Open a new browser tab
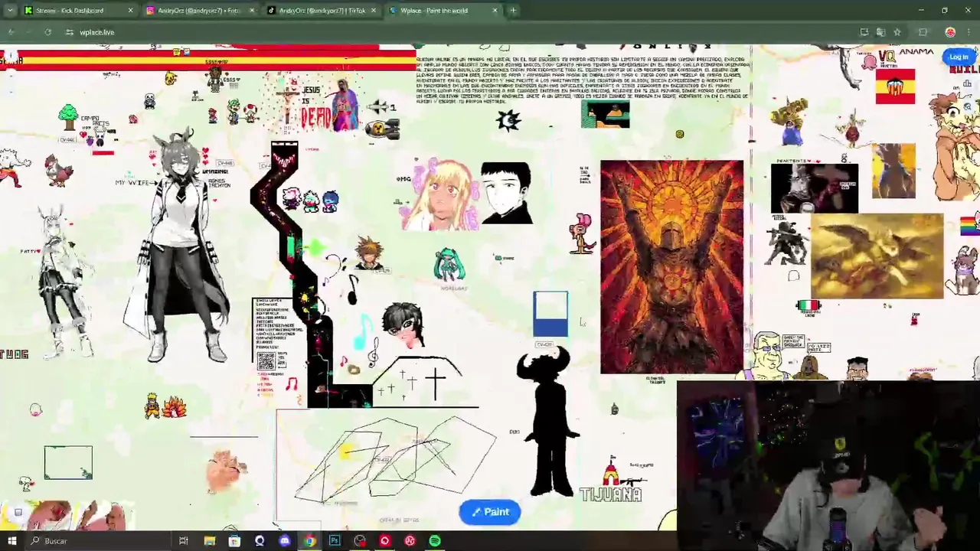The height and width of the screenshot is (551, 980). click(x=513, y=11)
